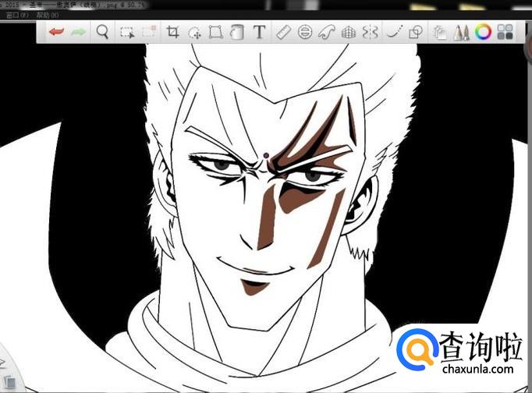
Task: Click the green Redo arrow
Action: pos(79,32)
